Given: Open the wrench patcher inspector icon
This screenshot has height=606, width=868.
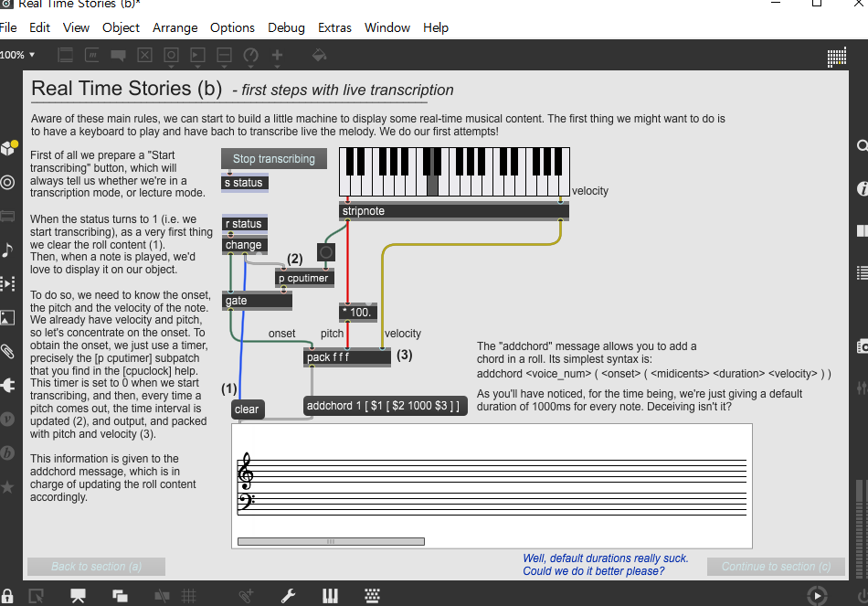Looking at the screenshot, I should 288,596.
